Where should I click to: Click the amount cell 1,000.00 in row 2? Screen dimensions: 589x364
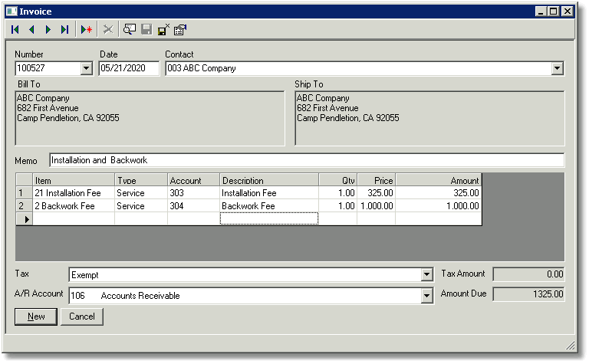pos(439,205)
